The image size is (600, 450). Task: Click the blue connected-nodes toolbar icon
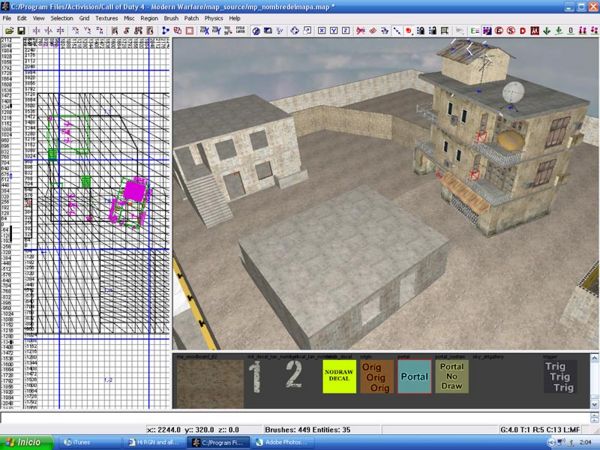click(165, 31)
